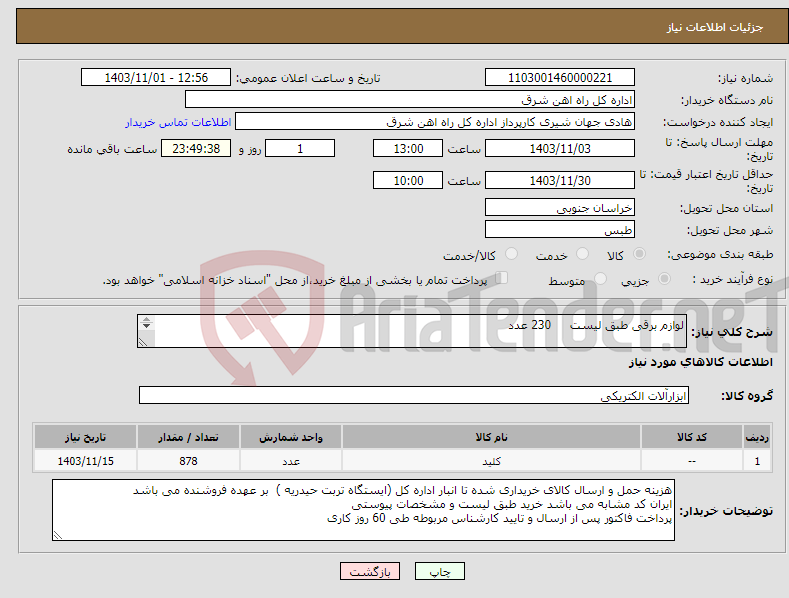Click scroll-up arrow in description box

146,320
